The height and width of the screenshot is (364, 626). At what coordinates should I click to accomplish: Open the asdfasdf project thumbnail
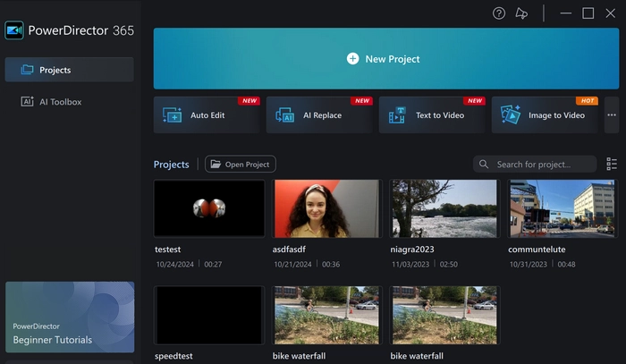[327, 208]
